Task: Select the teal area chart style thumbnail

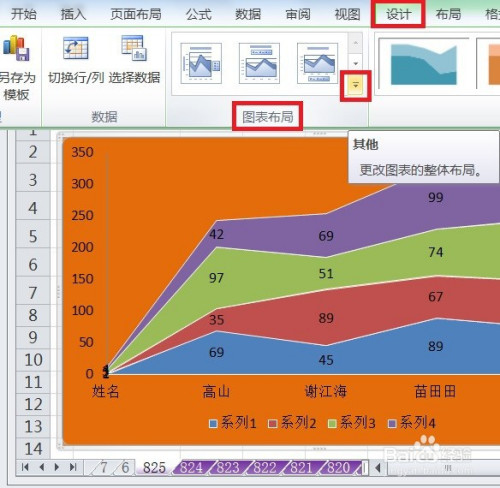Action: coord(424,64)
